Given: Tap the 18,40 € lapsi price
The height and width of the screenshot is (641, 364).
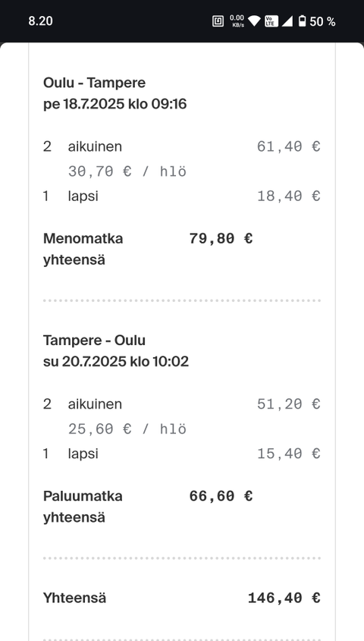Looking at the screenshot, I should coord(288,196).
